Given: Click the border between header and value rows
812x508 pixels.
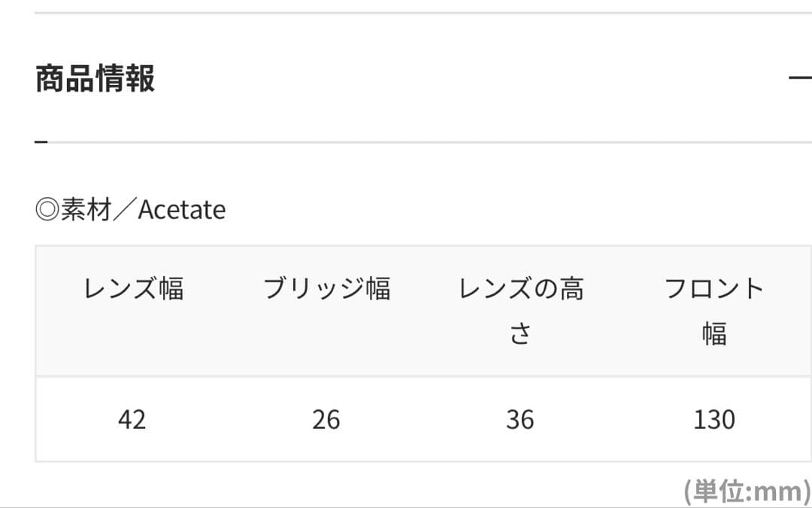Looking at the screenshot, I should pyautogui.click(x=421, y=376).
